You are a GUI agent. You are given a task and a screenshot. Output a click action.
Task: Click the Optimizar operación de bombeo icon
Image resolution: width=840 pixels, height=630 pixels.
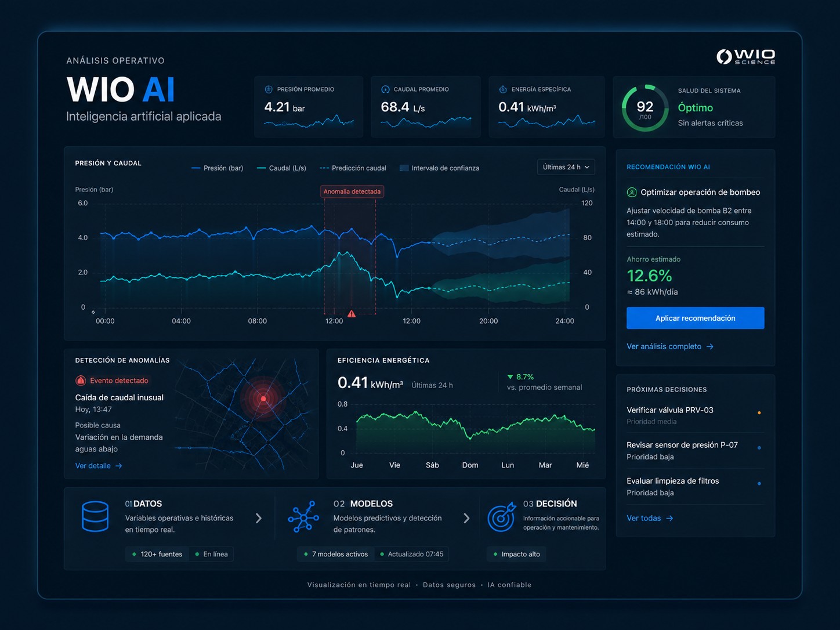click(x=632, y=192)
